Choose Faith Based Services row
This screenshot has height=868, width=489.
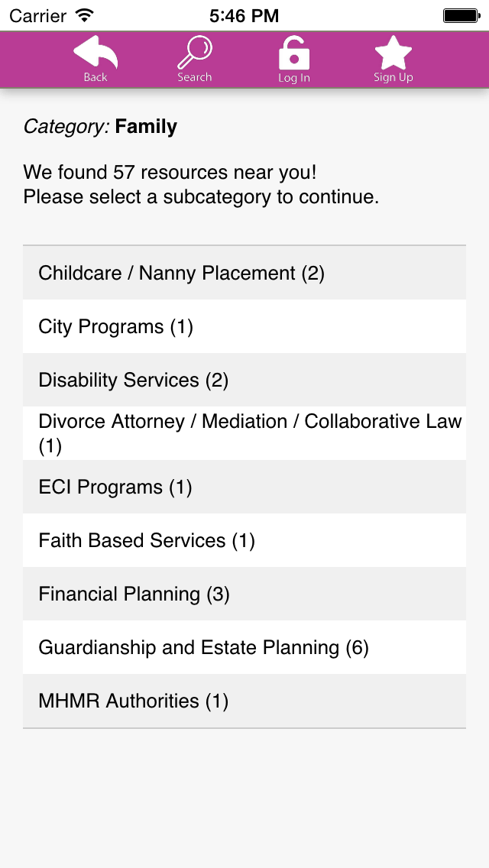[x=244, y=540]
